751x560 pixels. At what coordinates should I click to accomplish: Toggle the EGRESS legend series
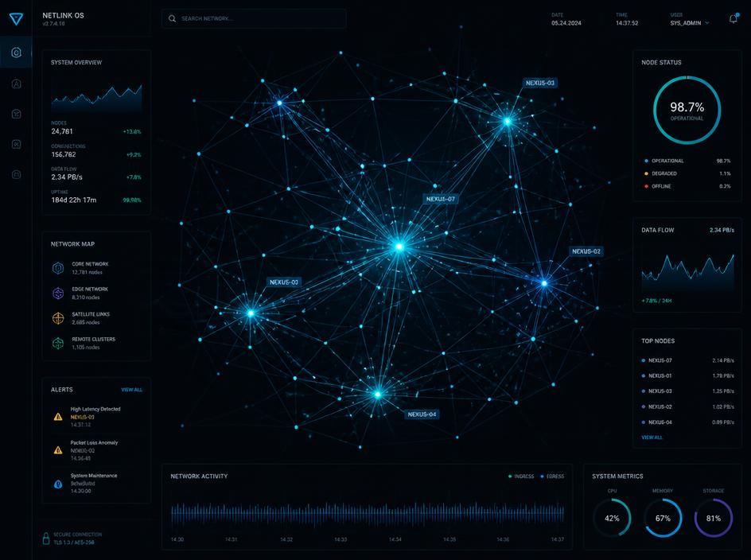pyautogui.click(x=552, y=476)
